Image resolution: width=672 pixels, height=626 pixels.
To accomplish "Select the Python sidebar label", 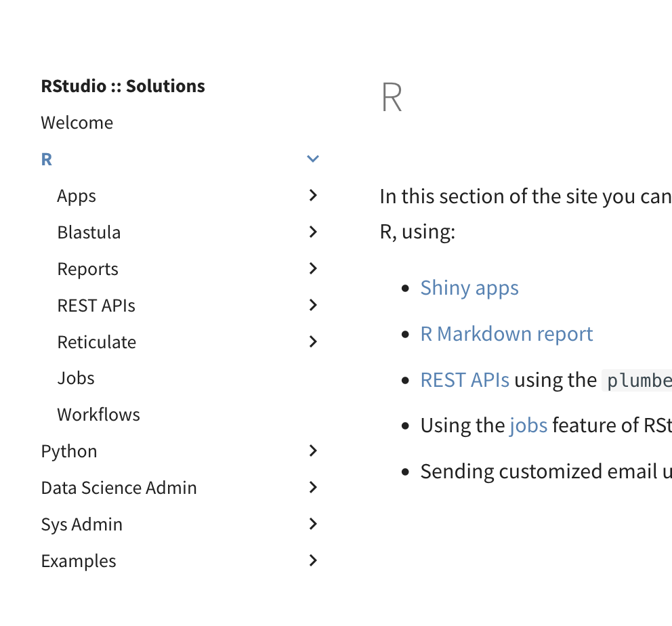I will 69,451.
